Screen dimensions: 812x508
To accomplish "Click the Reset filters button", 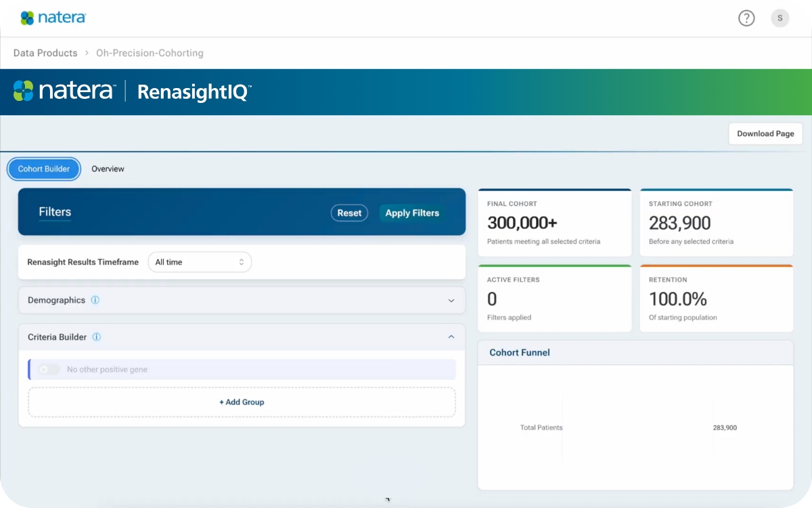I will pyautogui.click(x=349, y=213).
